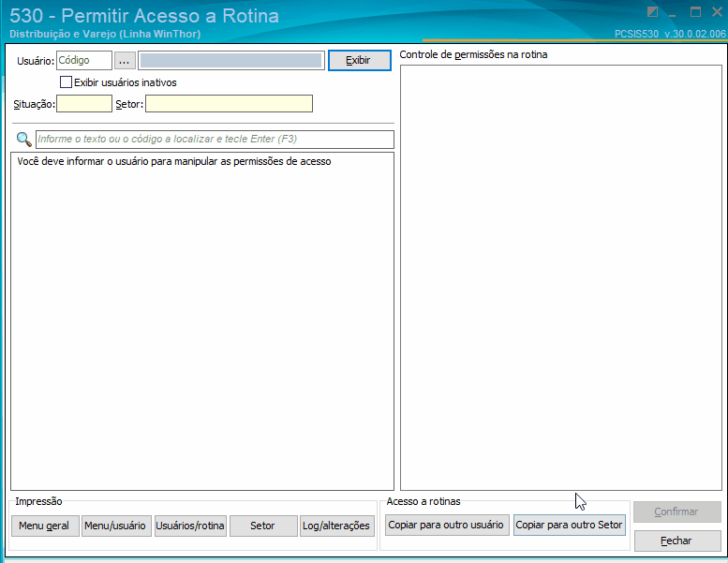Click the restore-down icon in the title bar
728x563 pixels.
(652, 12)
